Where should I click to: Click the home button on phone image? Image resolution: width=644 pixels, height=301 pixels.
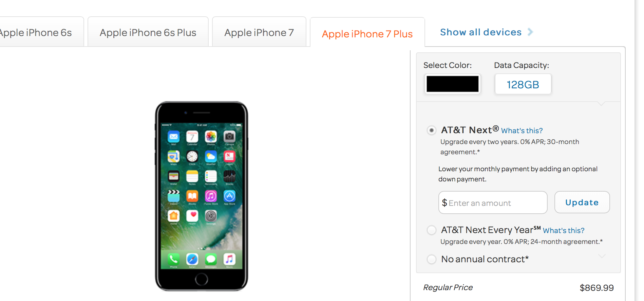tap(202, 279)
